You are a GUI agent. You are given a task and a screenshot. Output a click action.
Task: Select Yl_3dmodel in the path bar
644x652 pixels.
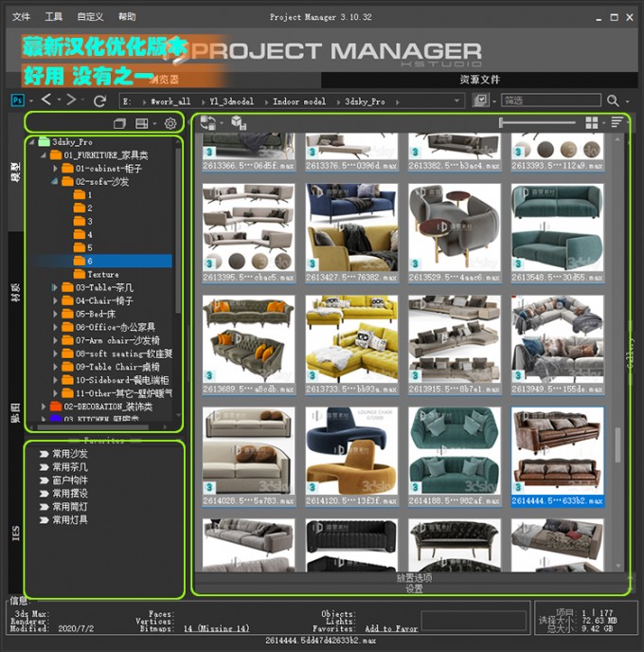231,101
